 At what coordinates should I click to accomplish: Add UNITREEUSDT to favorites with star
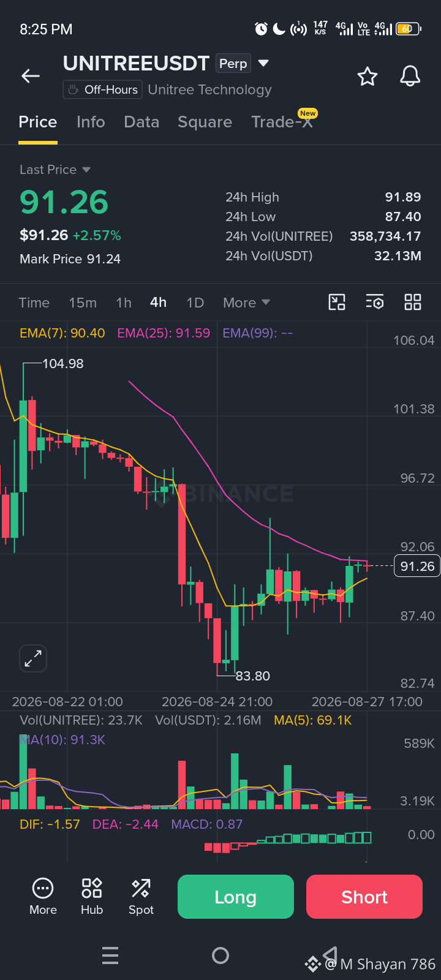367,76
